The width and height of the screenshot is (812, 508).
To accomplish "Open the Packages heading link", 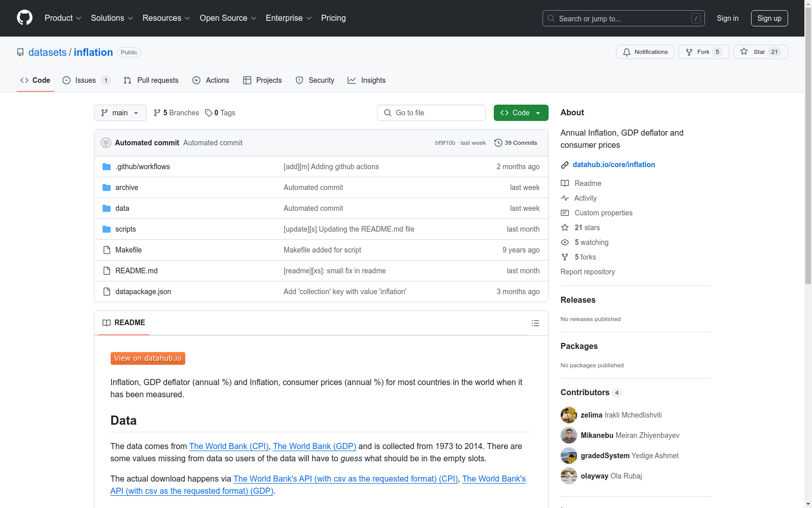I will [579, 346].
